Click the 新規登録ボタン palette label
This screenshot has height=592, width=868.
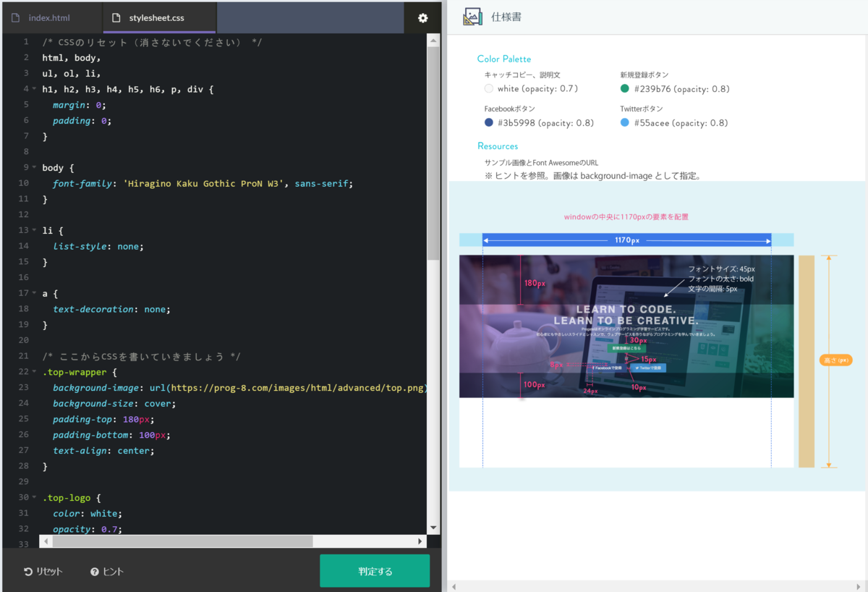click(644, 75)
